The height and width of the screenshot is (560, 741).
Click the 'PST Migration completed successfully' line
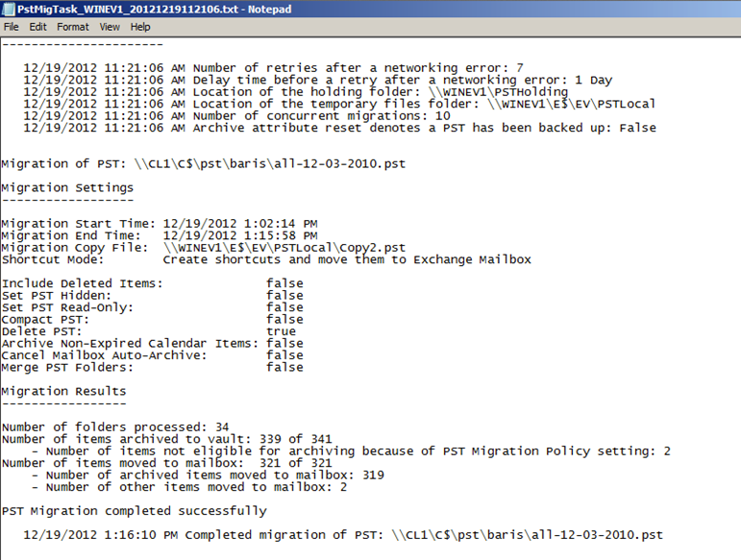pos(135,511)
